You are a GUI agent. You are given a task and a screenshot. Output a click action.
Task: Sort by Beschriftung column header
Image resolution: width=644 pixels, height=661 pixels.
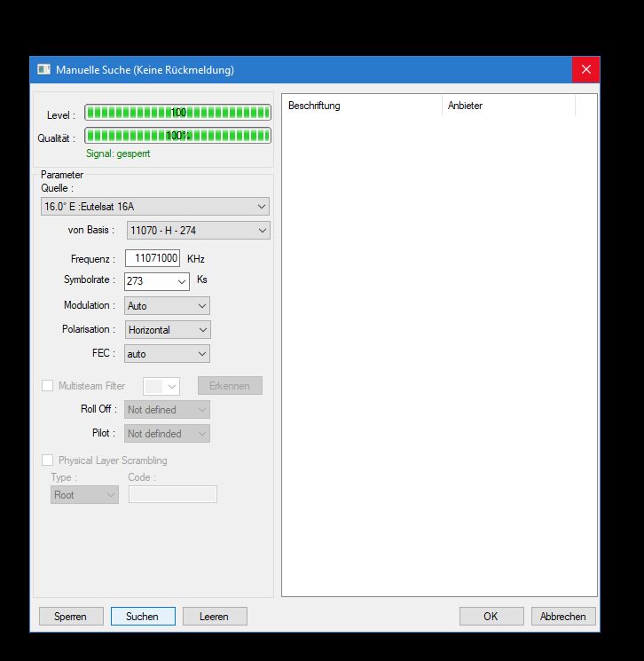[x=361, y=106]
